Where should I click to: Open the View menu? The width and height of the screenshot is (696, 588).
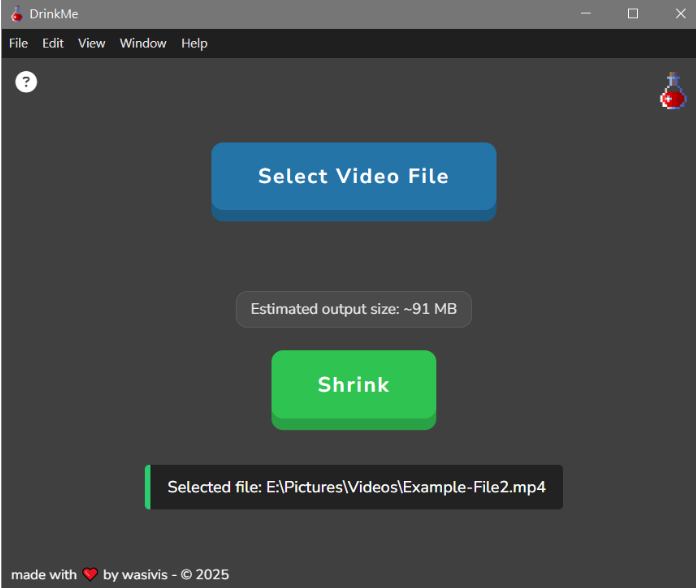[91, 43]
